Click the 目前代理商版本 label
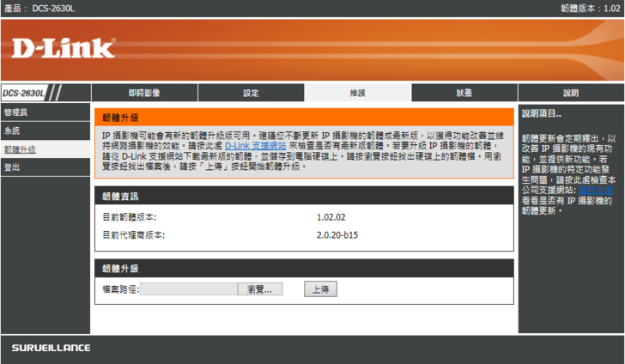Viewport: 625px width, 364px height. point(134,235)
